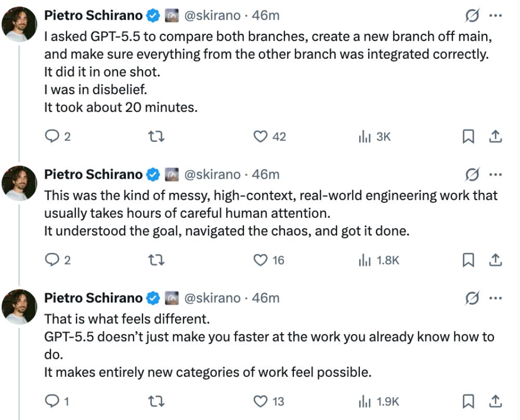View analytics showing 1.8K views
The width and height of the screenshot is (520, 420).
tap(365, 260)
